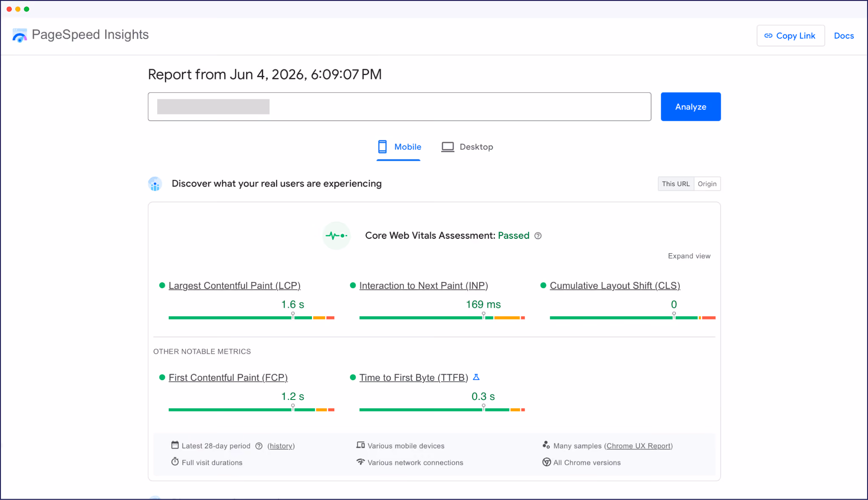Image resolution: width=868 pixels, height=500 pixels.
Task: Click the OTHER NOTABLE METRICS label
Action: (202, 352)
